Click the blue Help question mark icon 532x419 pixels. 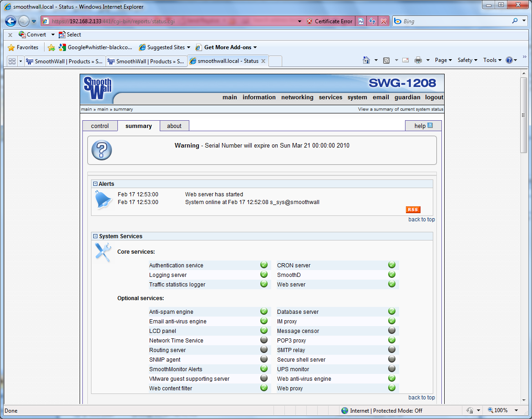pyautogui.click(x=509, y=60)
